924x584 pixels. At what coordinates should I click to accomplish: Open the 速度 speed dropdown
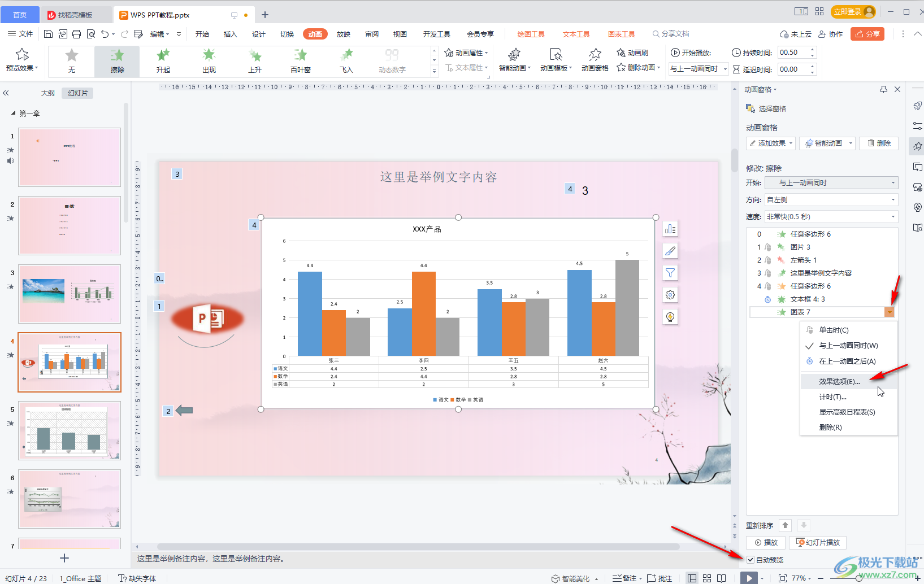tap(831, 216)
